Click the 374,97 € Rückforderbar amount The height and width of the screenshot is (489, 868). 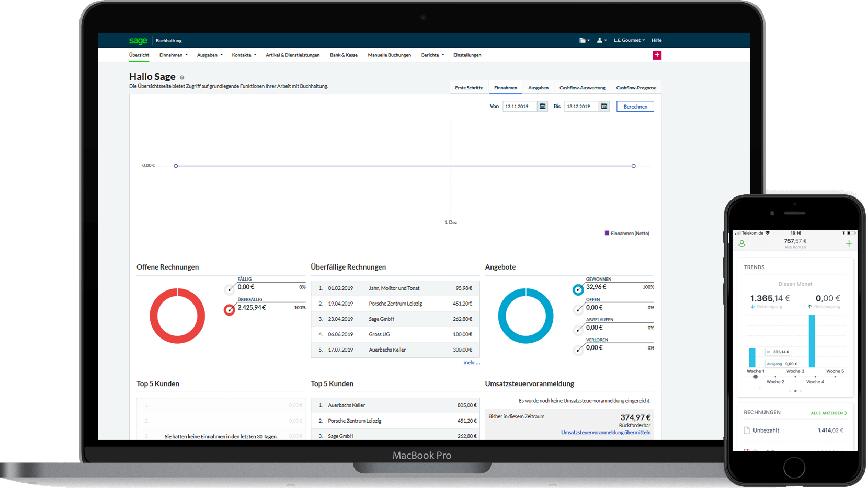[x=635, y=417]
